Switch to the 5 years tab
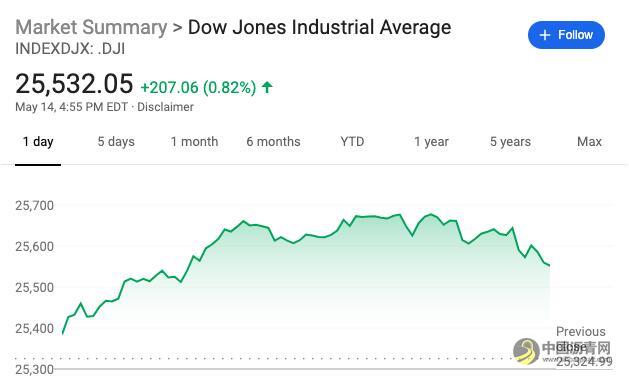Image resolution: width=629 pixels, height=382 pixels. point(510,142)
